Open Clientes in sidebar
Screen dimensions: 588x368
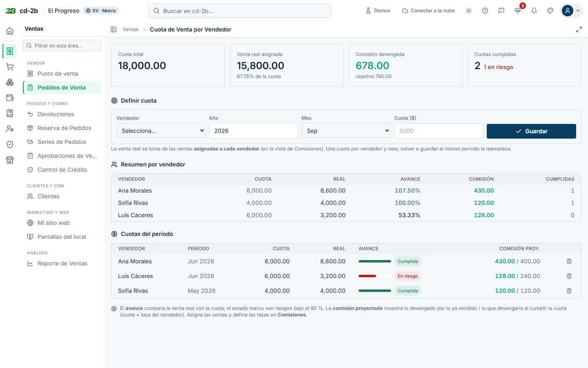[x=62, y=196]
